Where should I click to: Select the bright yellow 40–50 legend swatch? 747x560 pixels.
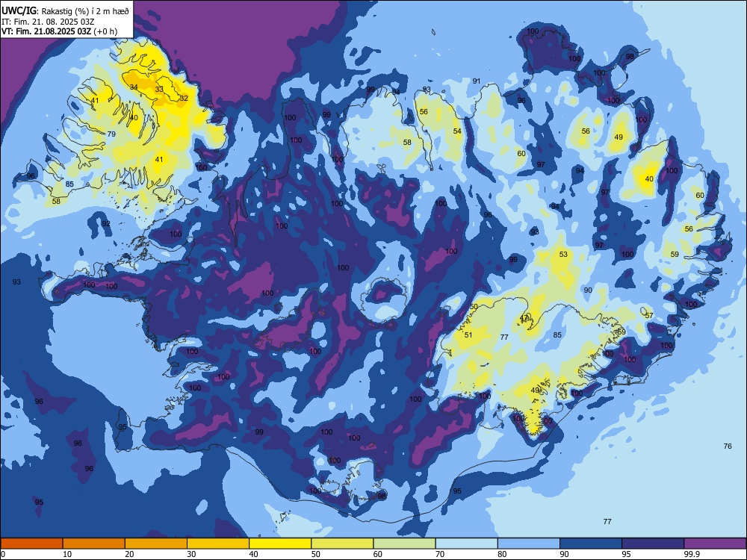(x=280, y=544)
